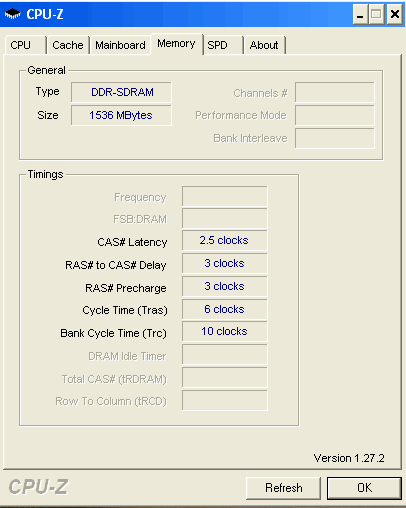Click the Bank Cycle Time 10 clocks field
The height and width of the screenshot is (508, 406).
tap(225, 331)
